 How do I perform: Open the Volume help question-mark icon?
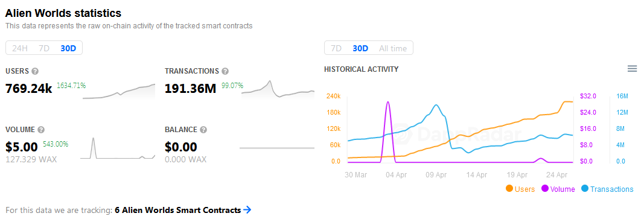click(x=41, y=130)
